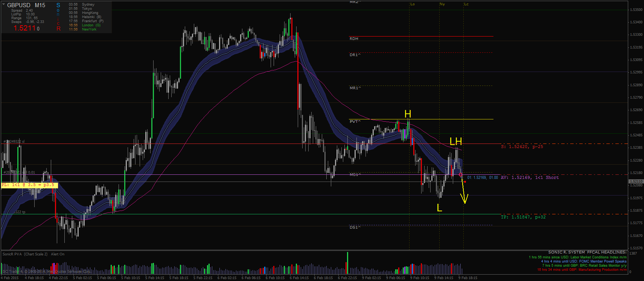
Task: Click the GBPUSD M15 chart title
Action: coord(26,5)
